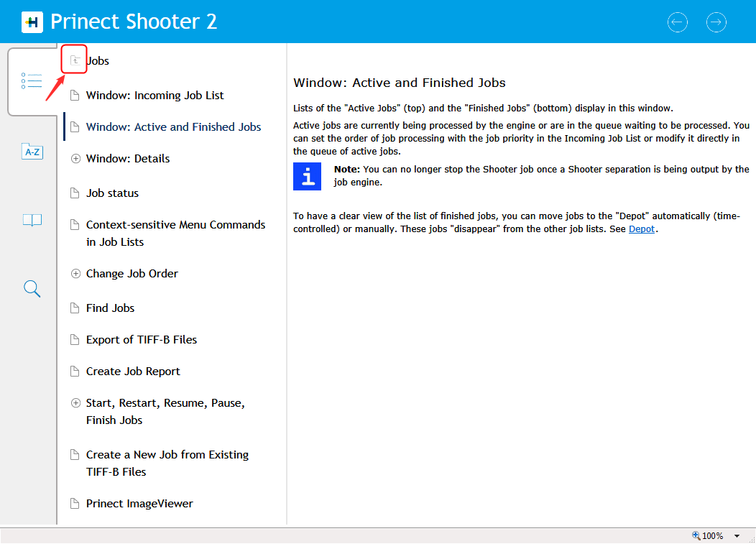Open the A-Z index sidebar tab
Image resolution: width=756 pixels, height=544 pixels.
coord(32,152)
